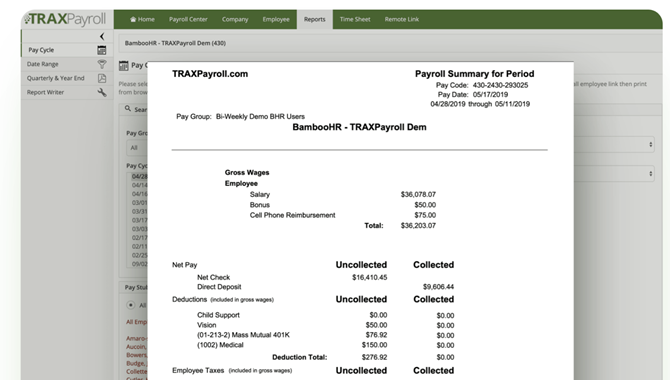The width and height of the screenshot is (670, 380).
Task: Click the gross wages total $36,203.07
Action: tap(418, 226)
